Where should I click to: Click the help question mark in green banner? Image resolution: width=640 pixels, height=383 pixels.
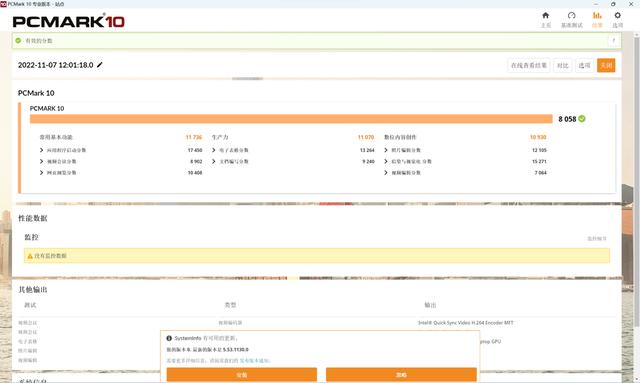(x=613, y=40)
